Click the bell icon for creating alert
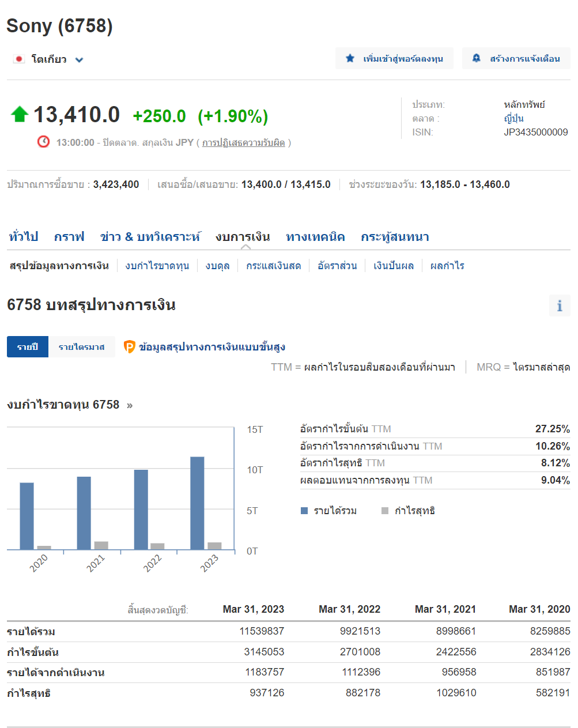The height and width of the screenshot is (728, 578). click(x=477, y=58)
